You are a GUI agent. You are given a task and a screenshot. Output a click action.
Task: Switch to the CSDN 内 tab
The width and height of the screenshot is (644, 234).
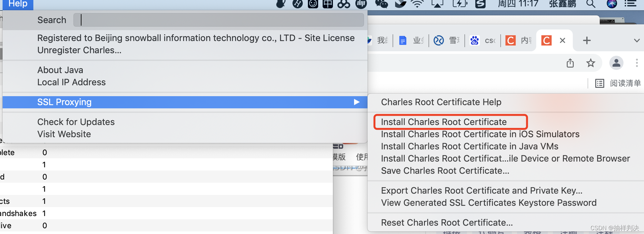518,40
